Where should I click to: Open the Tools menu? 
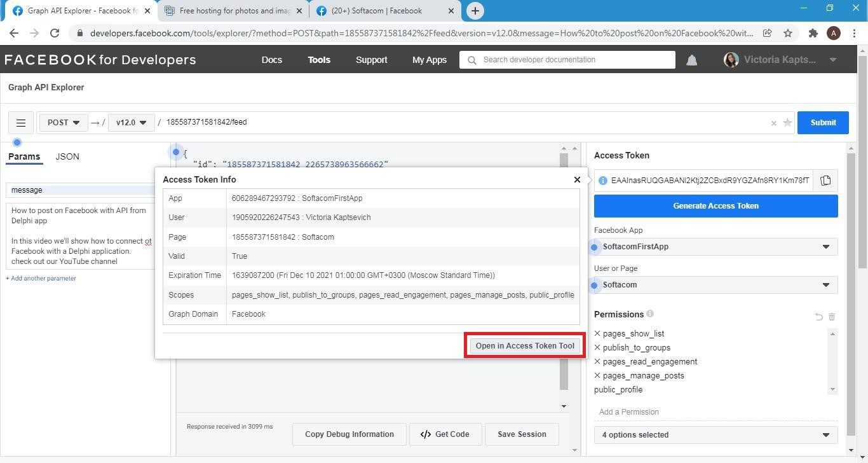(319, 60)
